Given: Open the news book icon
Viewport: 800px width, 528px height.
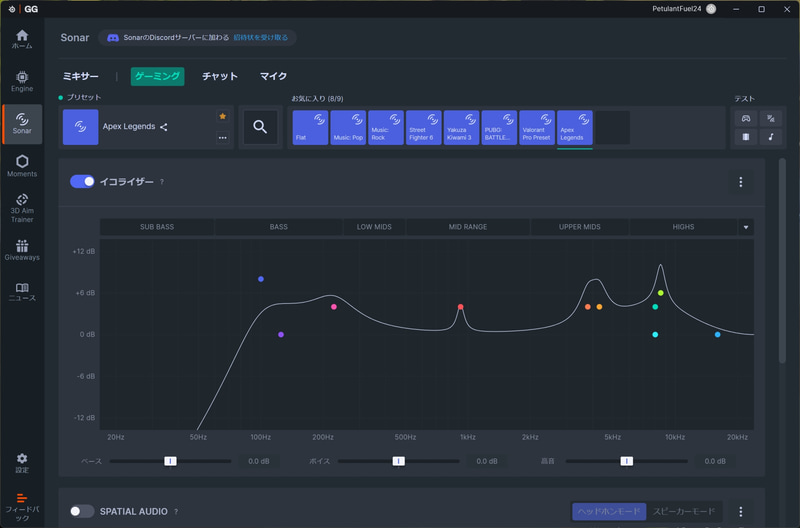Looking at the screenshot, I should [22, 287].
